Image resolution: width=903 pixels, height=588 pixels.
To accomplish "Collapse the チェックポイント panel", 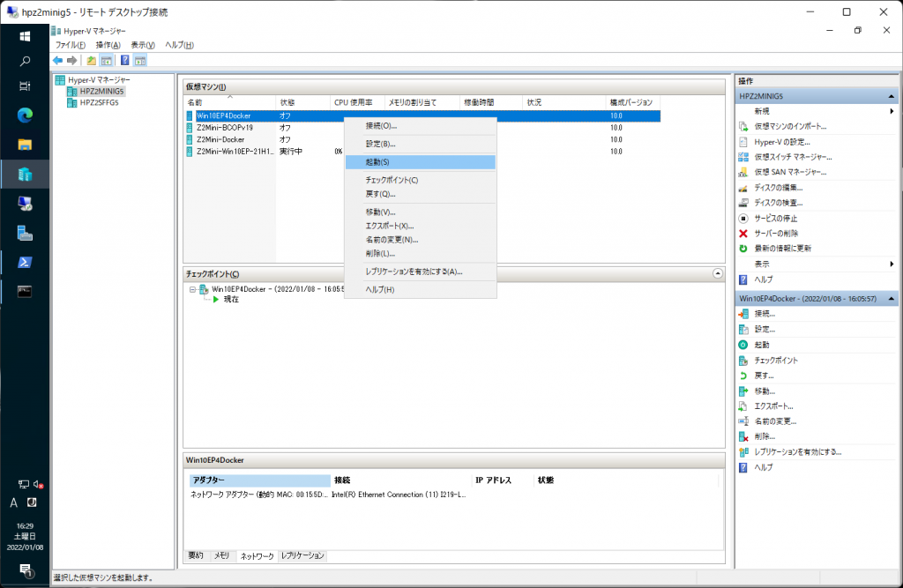I will click(x=718, y=273).
